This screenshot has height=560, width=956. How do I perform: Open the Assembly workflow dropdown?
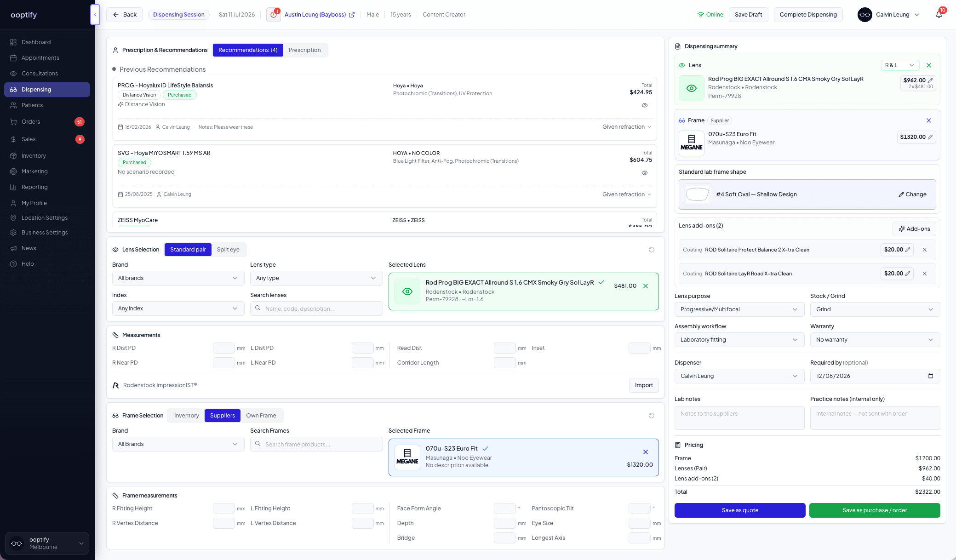[739, 340]
